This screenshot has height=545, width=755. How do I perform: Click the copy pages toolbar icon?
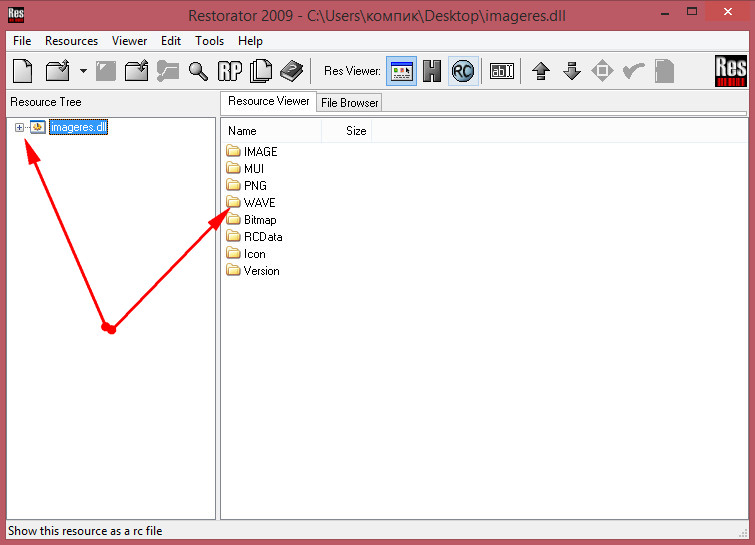pos(261,71)
